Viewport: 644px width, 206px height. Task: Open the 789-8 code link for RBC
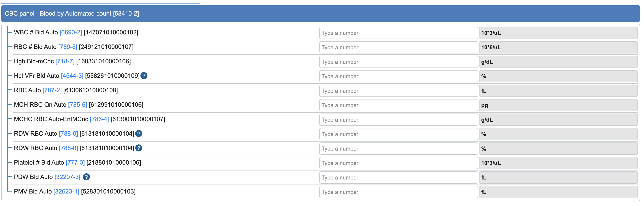[x=68, y=47]
